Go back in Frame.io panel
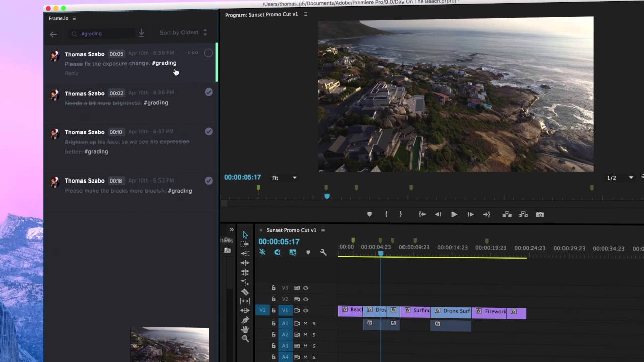The image size is (644, 362). pos(53,34)
